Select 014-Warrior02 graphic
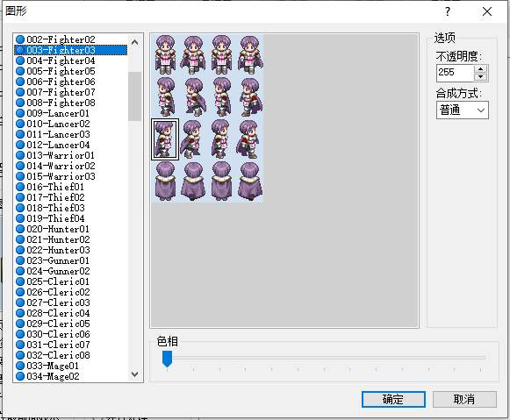 (x=71, y=166)
